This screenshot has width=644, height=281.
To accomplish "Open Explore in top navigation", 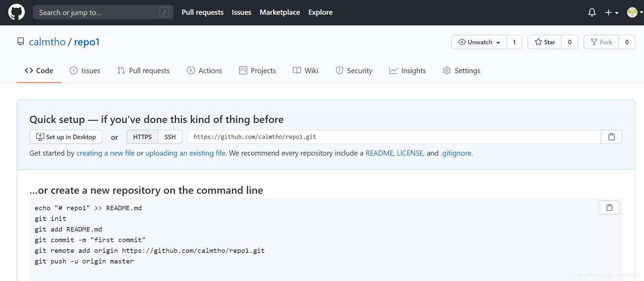I will [x=320, y=12].
